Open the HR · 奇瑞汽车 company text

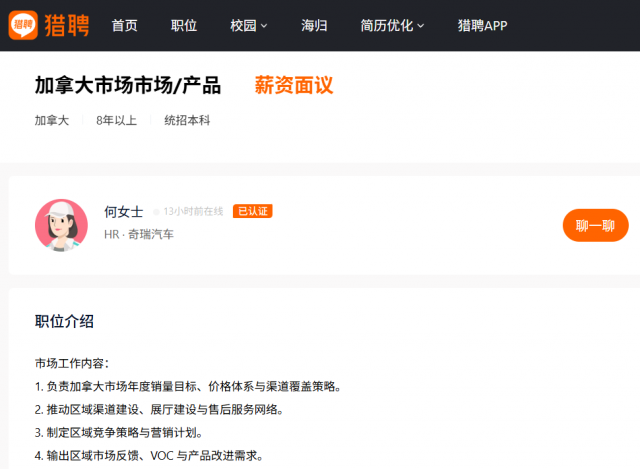[x=139, y=234]
